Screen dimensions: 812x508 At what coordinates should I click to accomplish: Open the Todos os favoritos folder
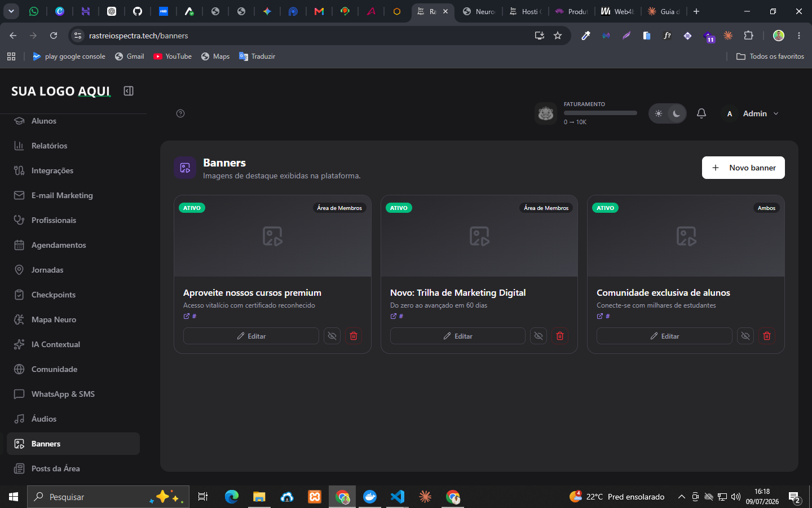coord(770,56)
